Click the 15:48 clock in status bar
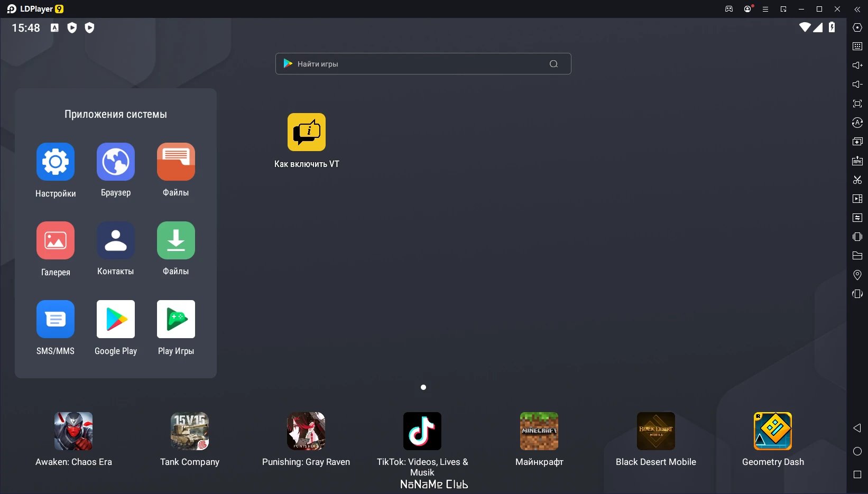 coord(26,27)
